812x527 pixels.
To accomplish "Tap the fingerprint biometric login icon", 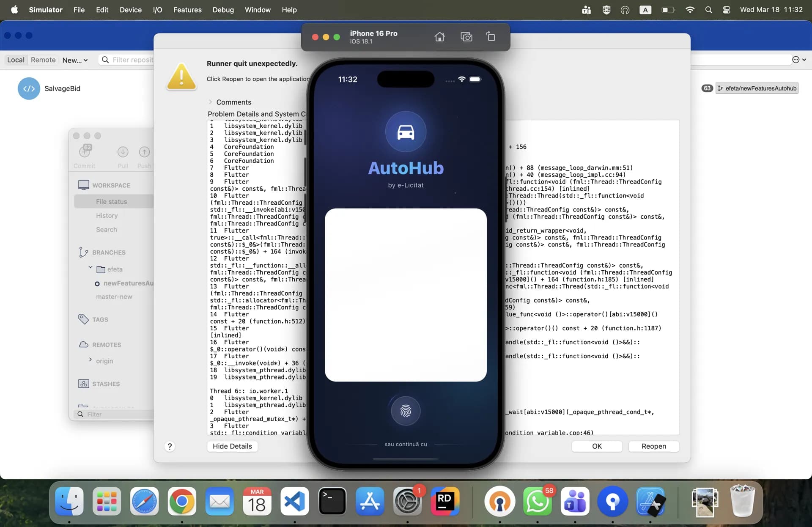I will (406, 411).
